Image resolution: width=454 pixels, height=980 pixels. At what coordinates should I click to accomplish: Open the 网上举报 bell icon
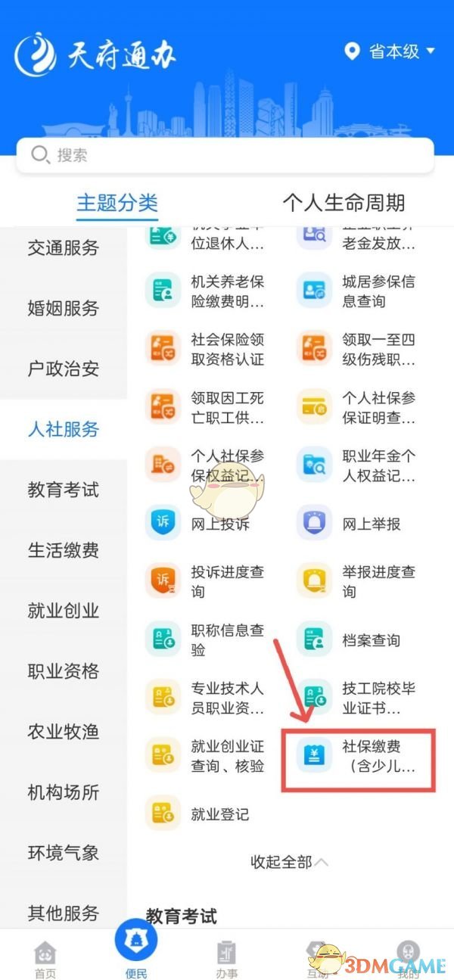coord(314,524)
